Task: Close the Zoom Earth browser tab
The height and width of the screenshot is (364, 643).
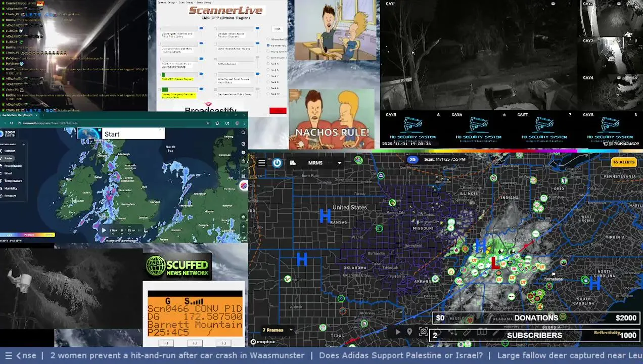Action: (36, 115)
